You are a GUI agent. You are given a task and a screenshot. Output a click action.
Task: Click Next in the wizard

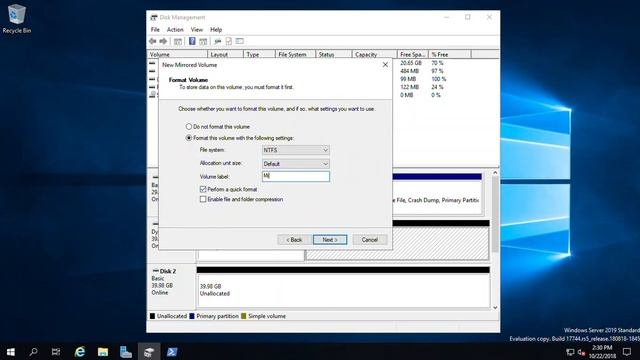click(330, 240)
